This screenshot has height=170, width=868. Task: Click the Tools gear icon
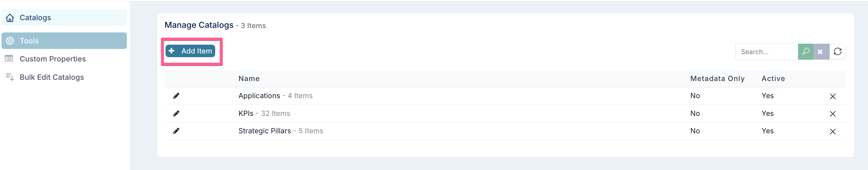pyautogui.click(x=10, y=41)
